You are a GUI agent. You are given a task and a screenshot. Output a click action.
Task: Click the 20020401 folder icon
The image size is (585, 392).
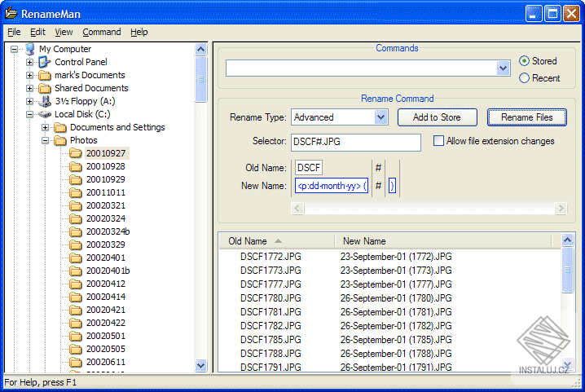point(76,258)
